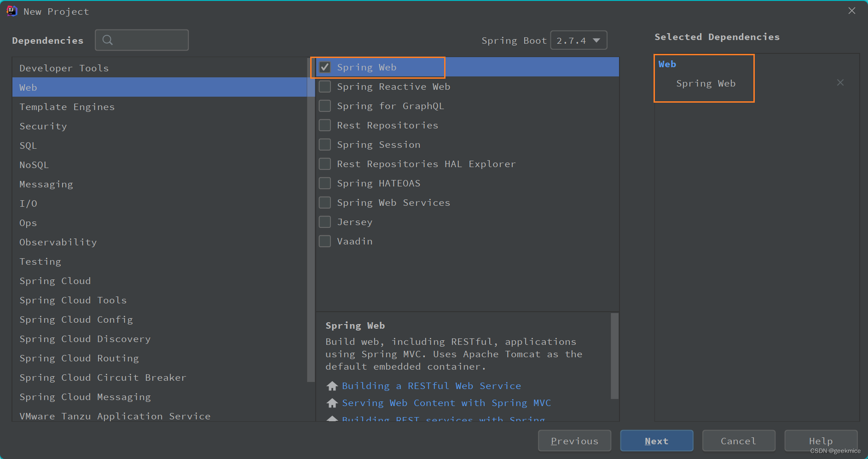Click the categories list scrollbar
This screenshot has width=868, height=459.
pos(311,220)
